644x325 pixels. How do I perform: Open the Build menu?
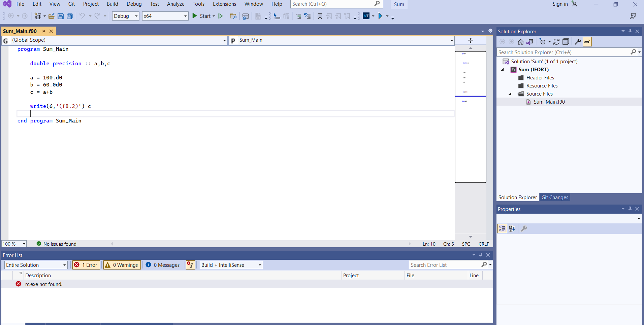[112, 4]
